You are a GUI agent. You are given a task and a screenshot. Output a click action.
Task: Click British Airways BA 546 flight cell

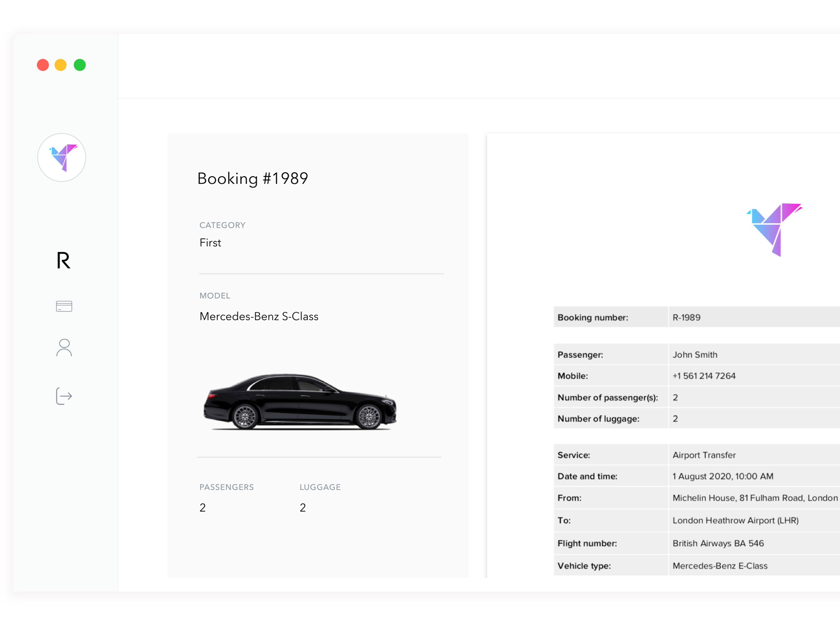coord(718,544)
